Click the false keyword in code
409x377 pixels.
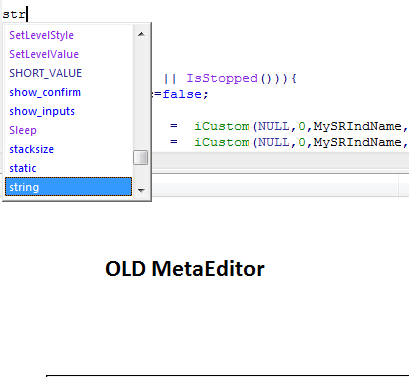pos(182,94)
